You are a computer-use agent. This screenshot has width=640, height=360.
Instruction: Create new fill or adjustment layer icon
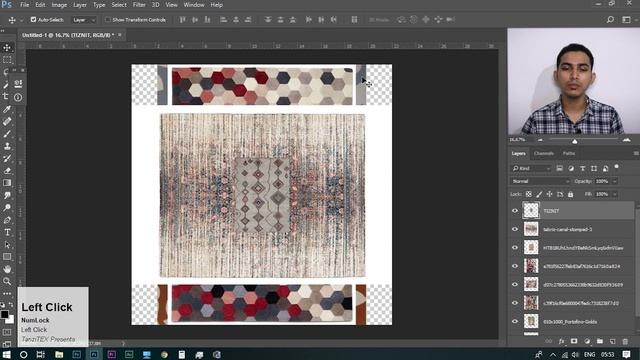(x=587, y=341)
